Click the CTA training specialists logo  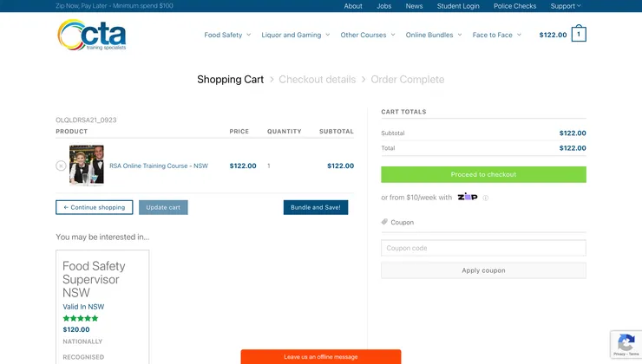pyautogui.click(x=92, y=36)
